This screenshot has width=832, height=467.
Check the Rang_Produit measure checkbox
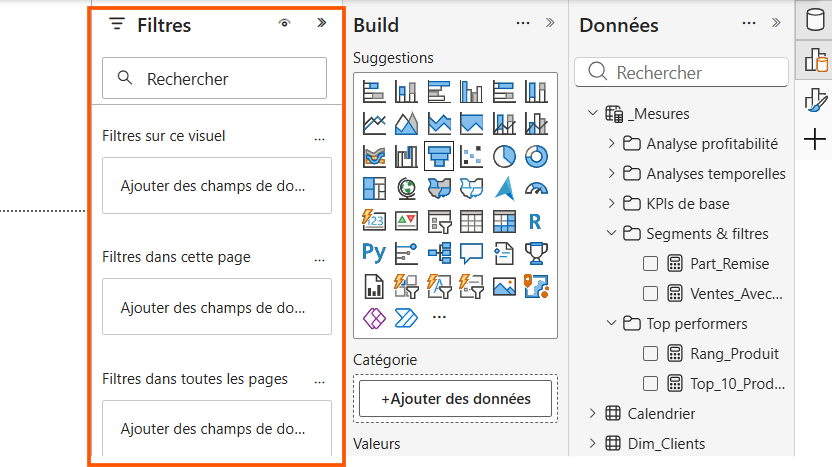coord(650,353)
